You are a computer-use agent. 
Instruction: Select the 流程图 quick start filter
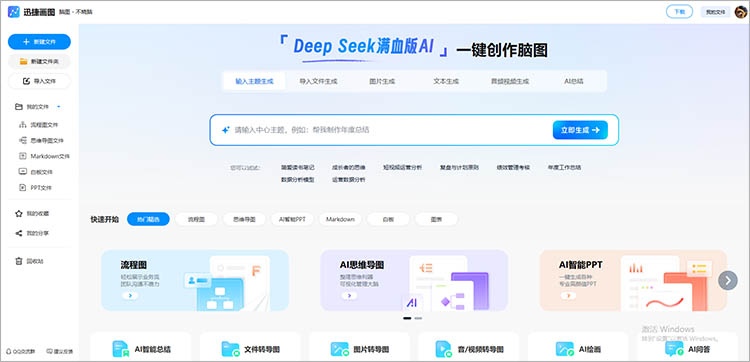(x=196, y=219)
